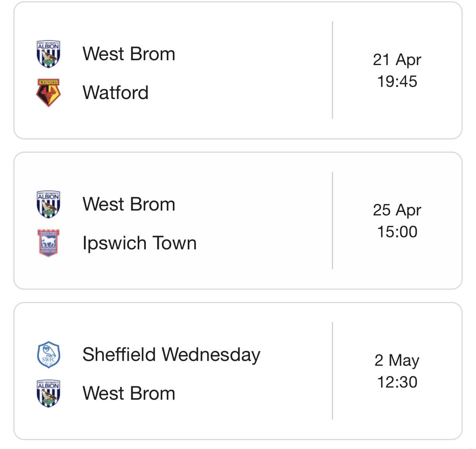This screenshot has width=476, height=449.
Task: Click the 2 May match date
Action: pyautogui.click(x=397, y=360)
